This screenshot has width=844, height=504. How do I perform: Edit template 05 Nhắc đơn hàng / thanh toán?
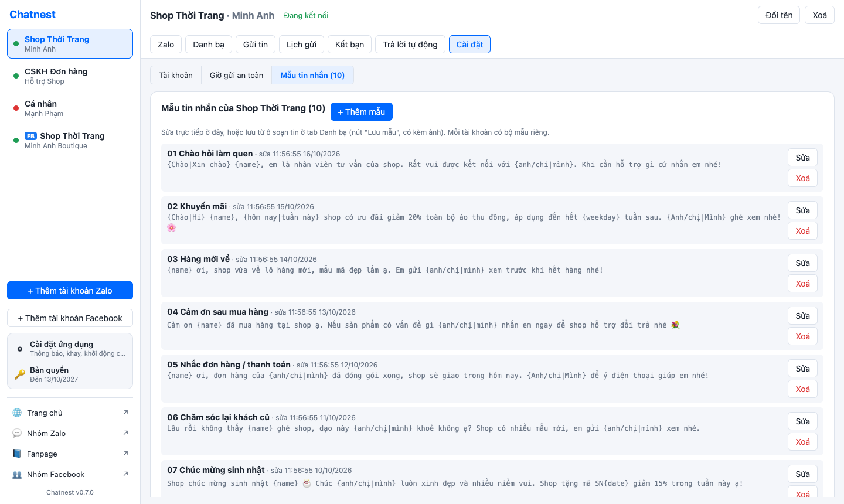(x=802, y=369)
